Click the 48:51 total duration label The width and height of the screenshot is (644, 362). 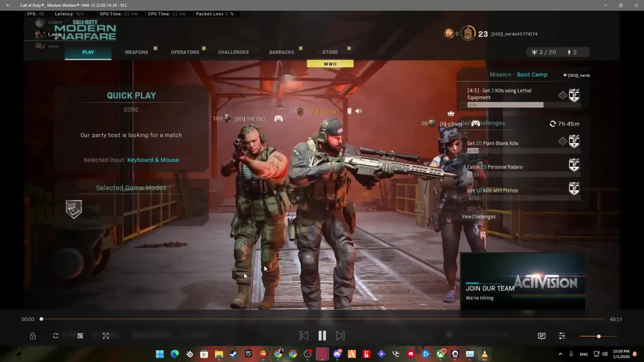point(616,319)
